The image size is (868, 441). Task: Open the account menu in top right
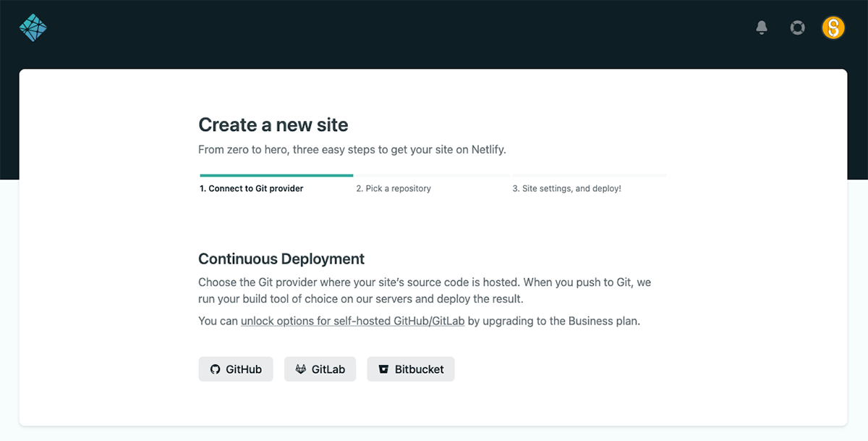tap(833, 27)
